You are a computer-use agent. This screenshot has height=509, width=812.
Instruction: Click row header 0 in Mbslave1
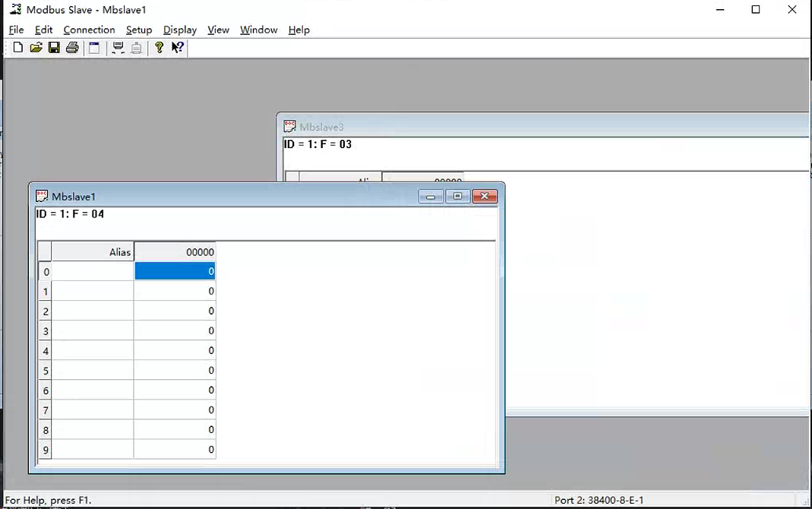tap(45, 272)
